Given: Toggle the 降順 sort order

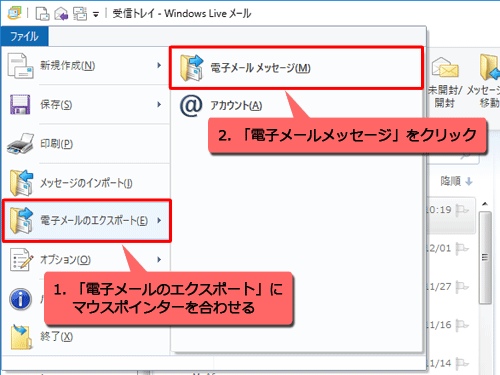Looking at the screenshot, I should [456, 181].
